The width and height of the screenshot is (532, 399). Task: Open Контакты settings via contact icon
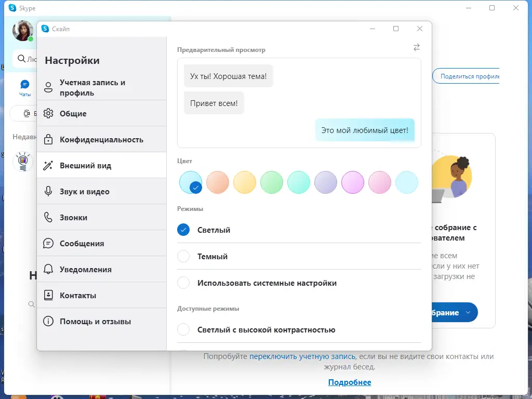(47, 295)
